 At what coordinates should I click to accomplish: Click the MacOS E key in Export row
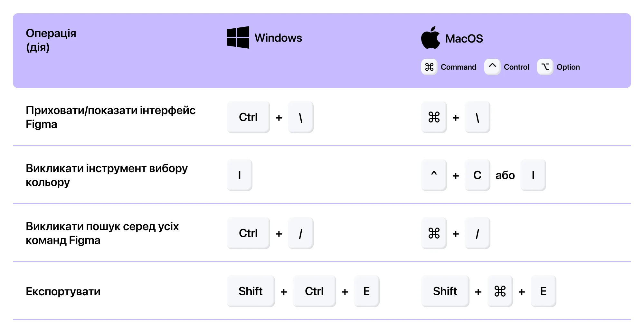coord(544,291)
